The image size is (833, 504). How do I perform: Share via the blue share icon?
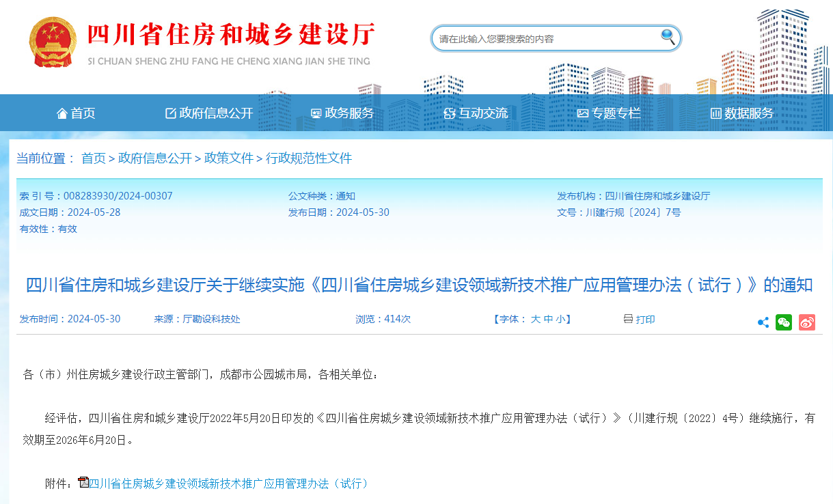[763, 323]
